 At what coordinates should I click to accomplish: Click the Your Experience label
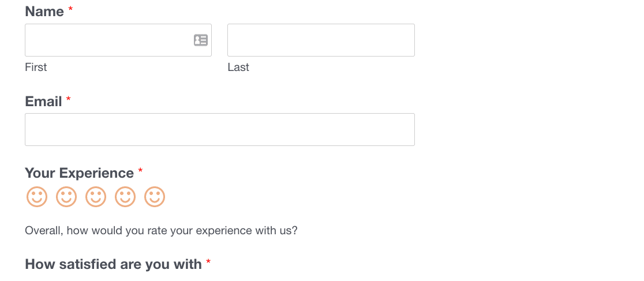[79, 173]
